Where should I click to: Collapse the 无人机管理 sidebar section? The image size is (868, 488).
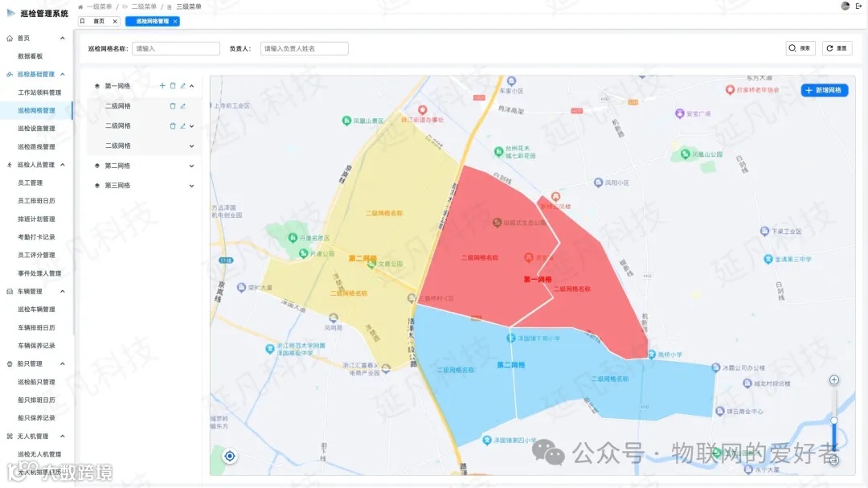(63, 436)
